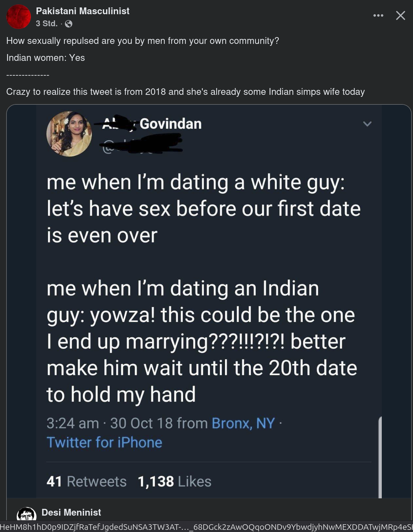Click the globe public audience icon
Screen dimensions: 413x532
click(x=69, y=24)
